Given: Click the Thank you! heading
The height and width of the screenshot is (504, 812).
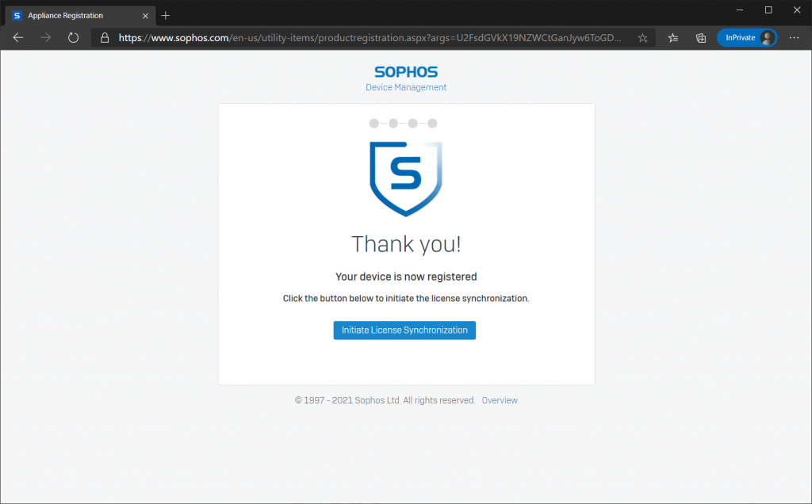Looking at the screenshot, I should [x=406, y=244].
